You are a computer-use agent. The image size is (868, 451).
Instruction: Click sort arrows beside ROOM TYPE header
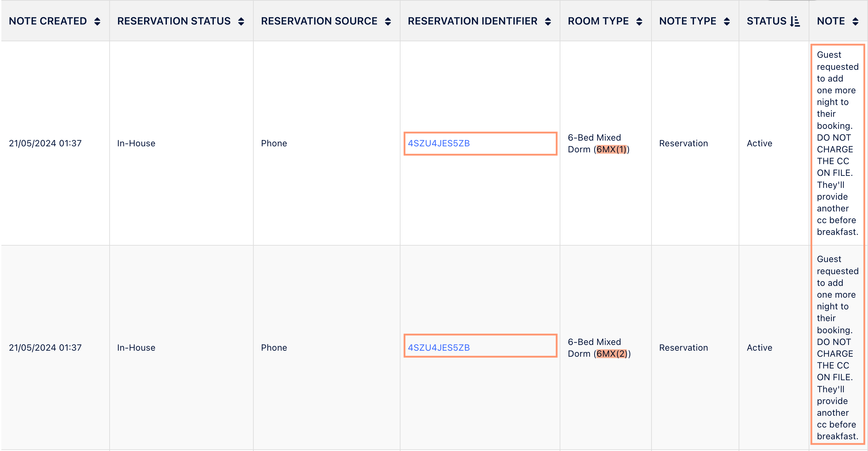[639, 21]
